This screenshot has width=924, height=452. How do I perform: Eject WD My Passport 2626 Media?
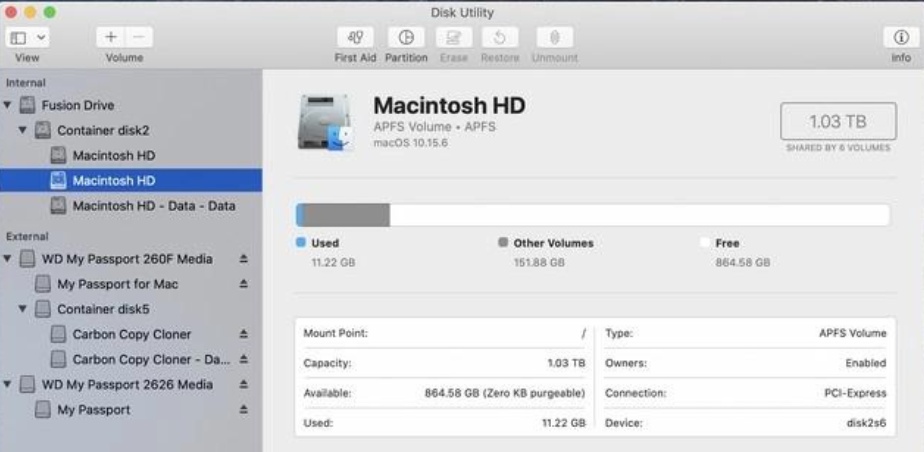pos(243,384)
